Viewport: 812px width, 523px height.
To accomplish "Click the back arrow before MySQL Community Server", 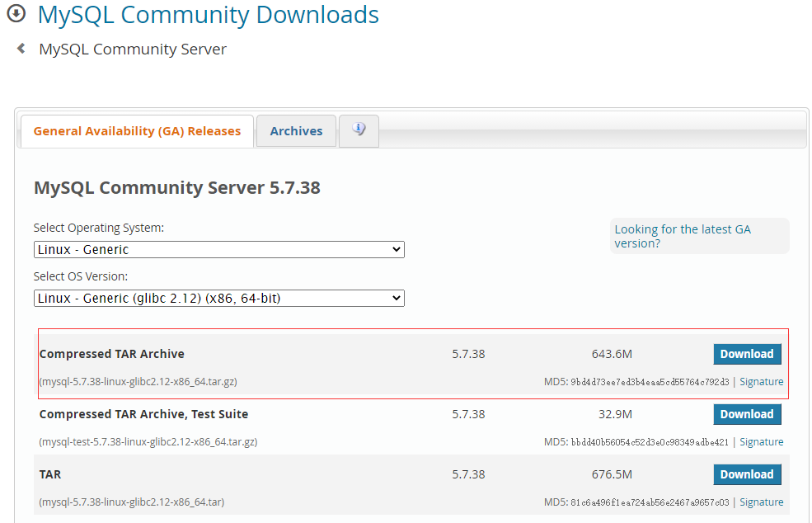I will pyautogui.click(x=21, y=49).
